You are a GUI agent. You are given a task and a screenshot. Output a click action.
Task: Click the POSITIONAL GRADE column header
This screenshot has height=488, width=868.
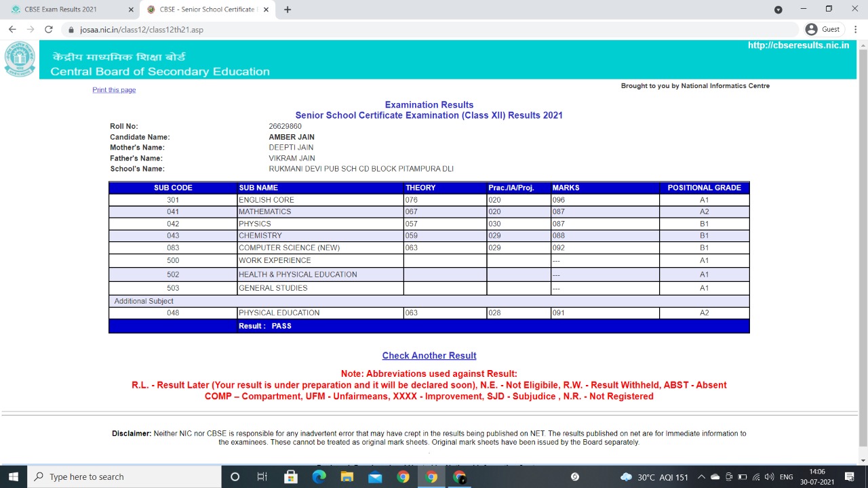tap(704, 188)
